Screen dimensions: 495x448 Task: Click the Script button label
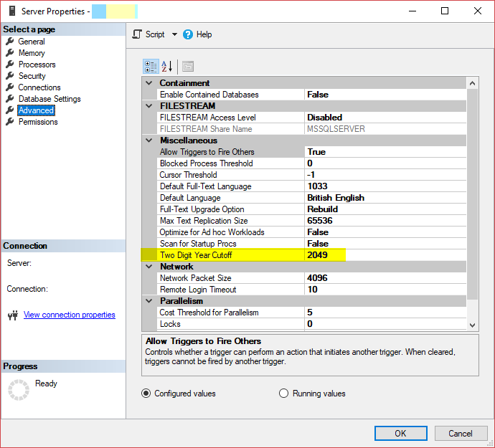(155, 34)
